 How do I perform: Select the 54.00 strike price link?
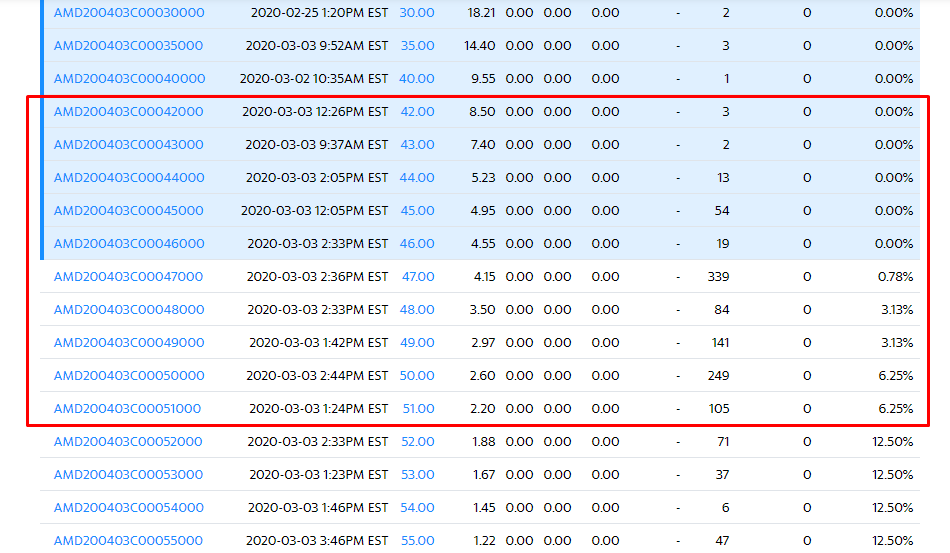point(417,508)
